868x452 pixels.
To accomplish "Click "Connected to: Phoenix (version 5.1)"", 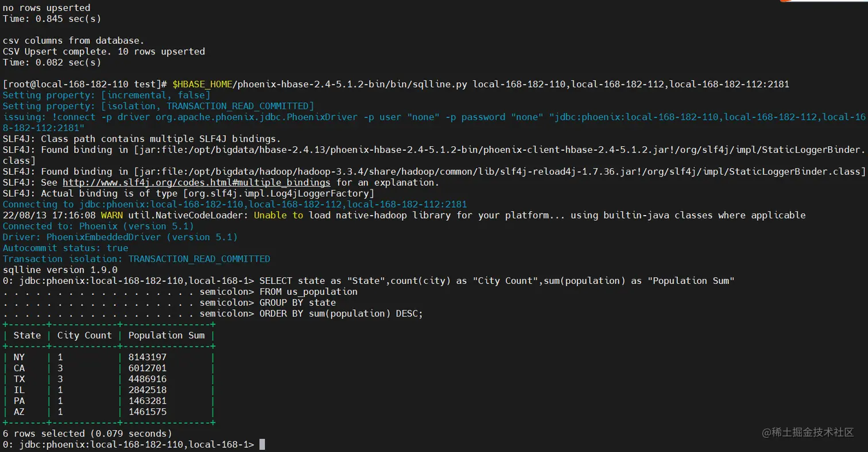I will point(98,226).
